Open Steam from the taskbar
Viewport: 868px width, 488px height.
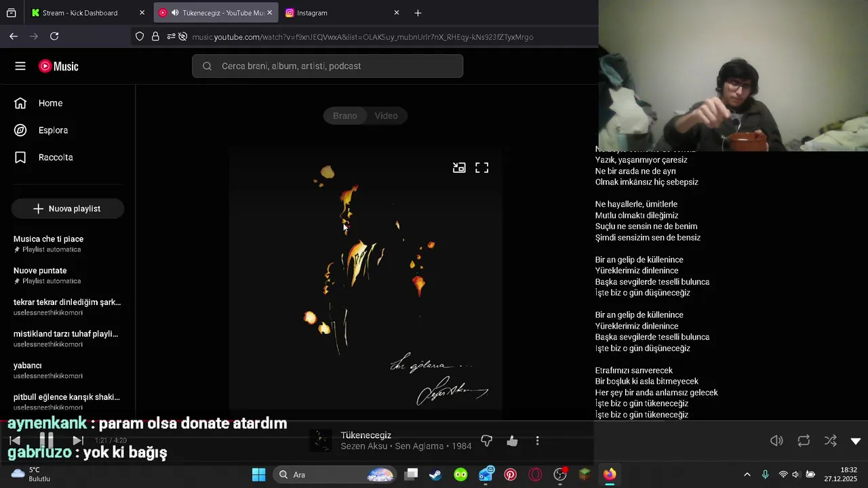[435, 474]
